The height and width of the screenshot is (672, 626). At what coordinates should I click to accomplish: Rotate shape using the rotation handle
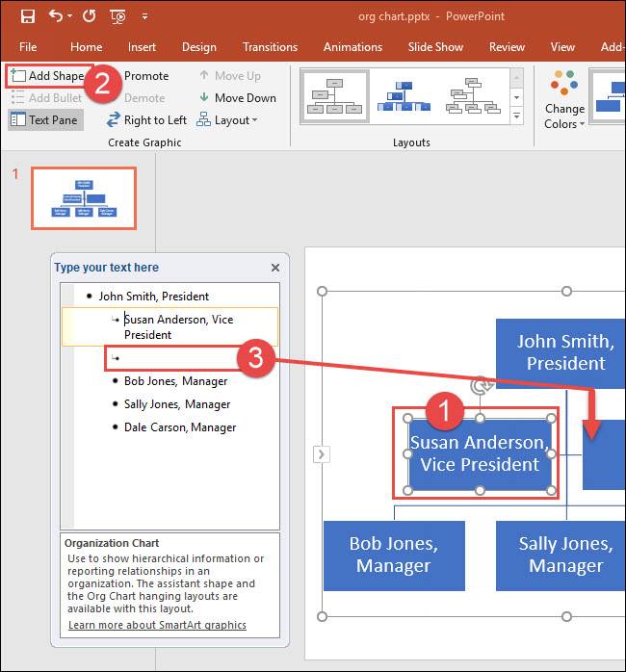tap(479, 387)
